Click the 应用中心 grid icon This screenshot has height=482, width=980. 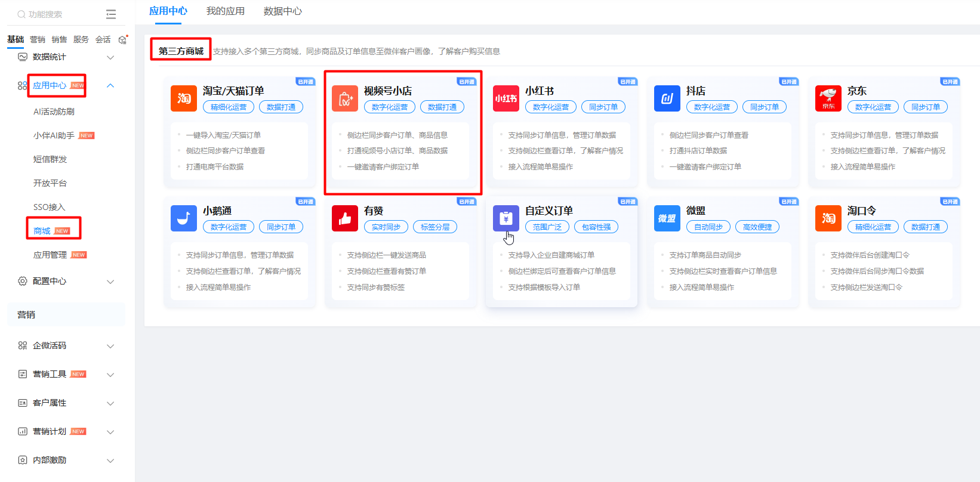pos(23,85)
